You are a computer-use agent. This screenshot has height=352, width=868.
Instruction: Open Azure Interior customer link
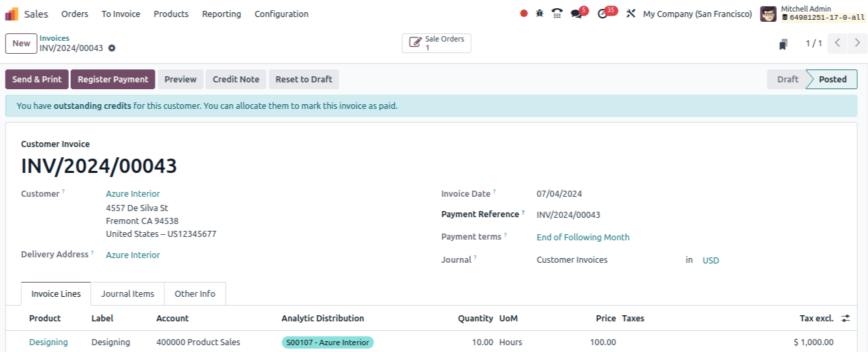pos(133,194)
